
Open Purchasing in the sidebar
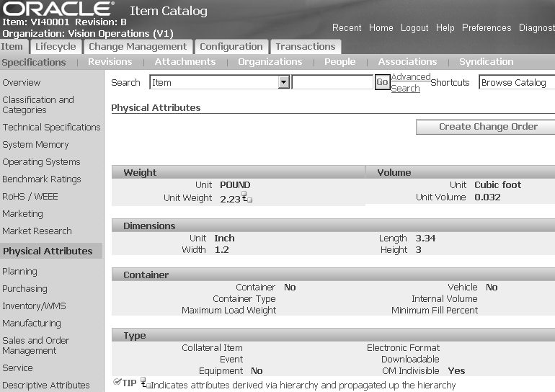click(25, 289)
